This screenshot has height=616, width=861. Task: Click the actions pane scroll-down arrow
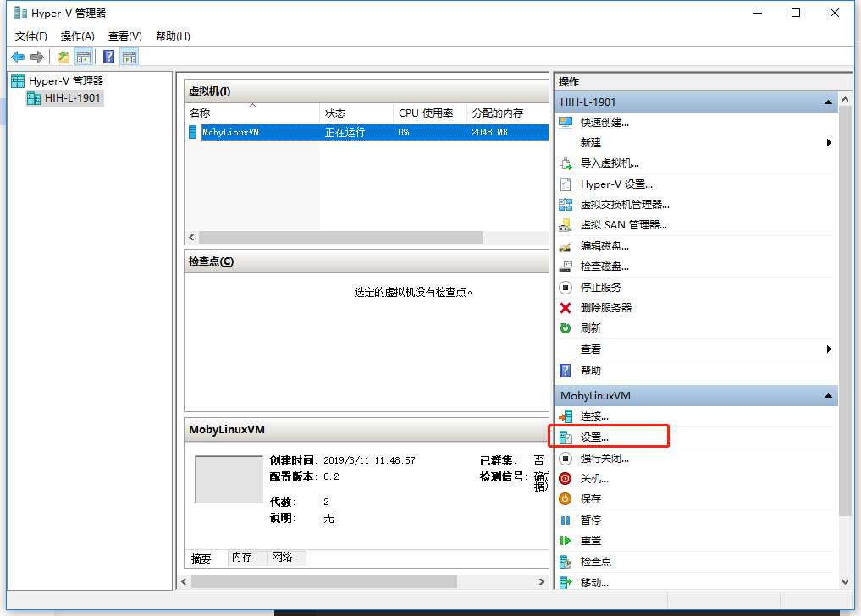pyautogui.click(x=845, y=582)
